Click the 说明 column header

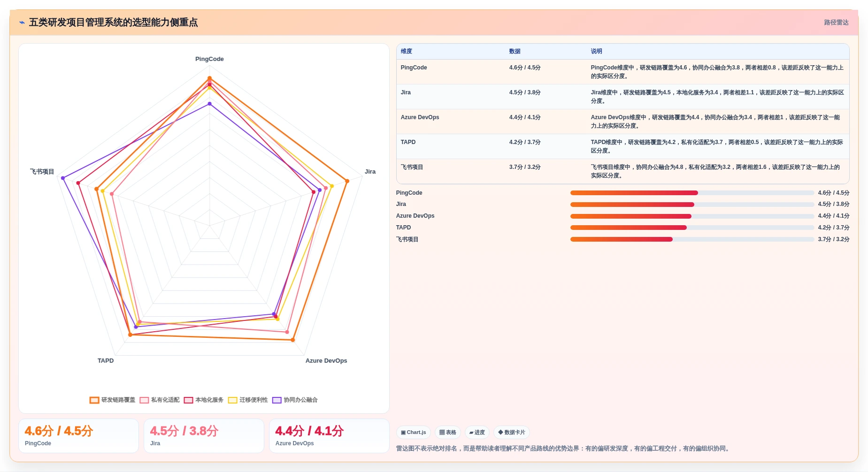click(x=596, y=52)
